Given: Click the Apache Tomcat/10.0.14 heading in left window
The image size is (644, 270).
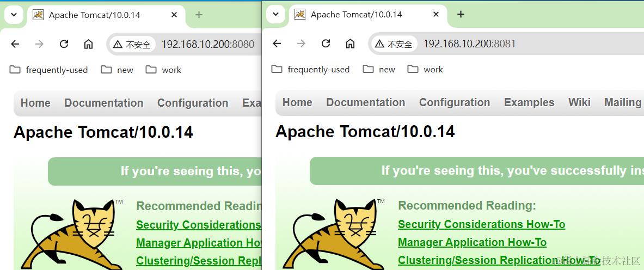Looking at the screenshot, I should point(103,132).
